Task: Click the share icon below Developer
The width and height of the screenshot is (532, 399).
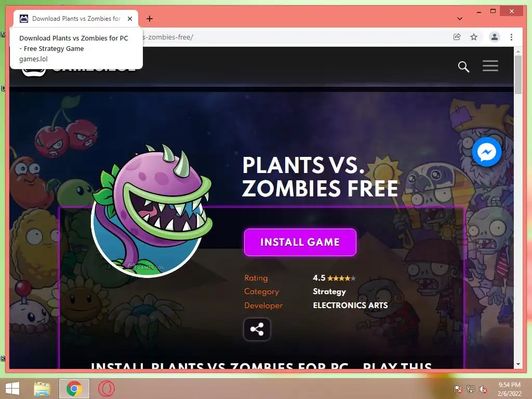Action: pos(257,329)
